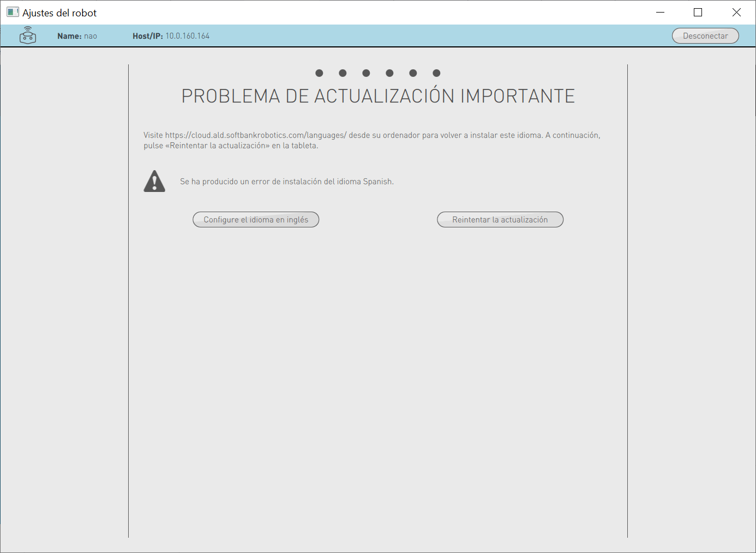Viewport: 756px width, 553px height.
Task: Minimize the Ajustes del robot window
Action: [660, 13]
